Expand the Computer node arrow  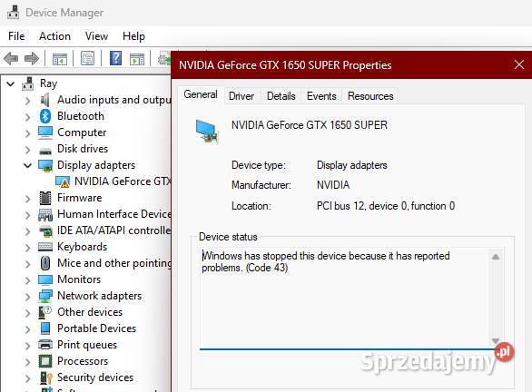[28, 133]
